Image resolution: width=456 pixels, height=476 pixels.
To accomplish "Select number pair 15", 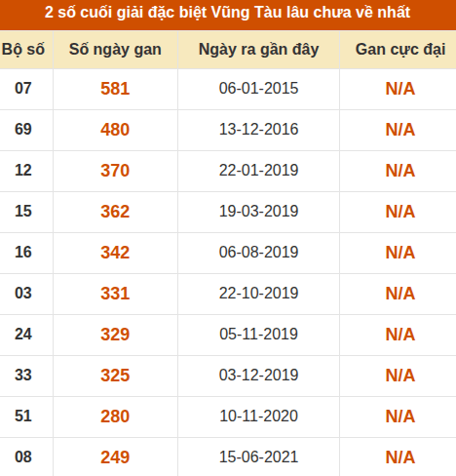I will coord(23,212).
